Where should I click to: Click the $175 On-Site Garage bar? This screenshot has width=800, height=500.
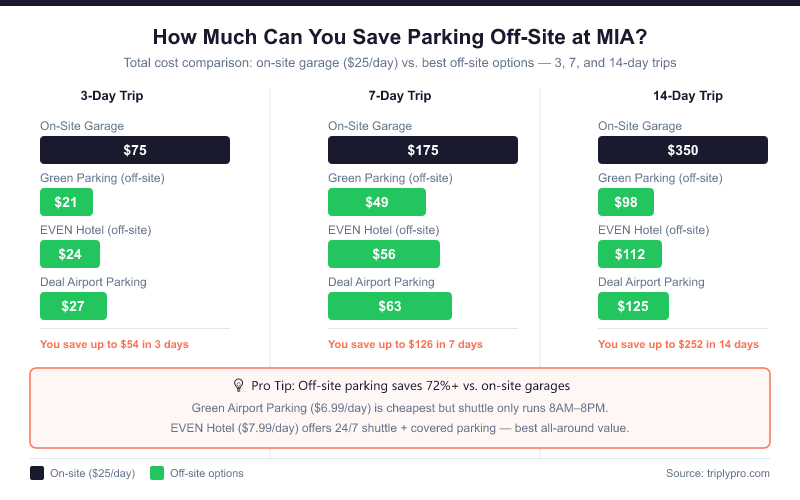423,150
